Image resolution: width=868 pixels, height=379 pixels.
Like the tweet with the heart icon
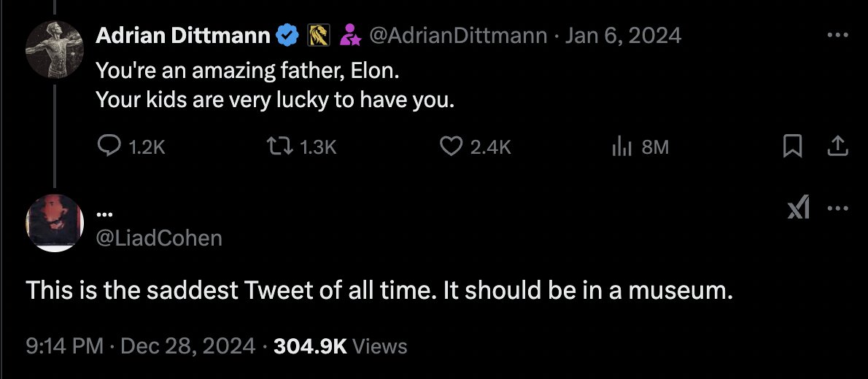(x=452, y=147)
